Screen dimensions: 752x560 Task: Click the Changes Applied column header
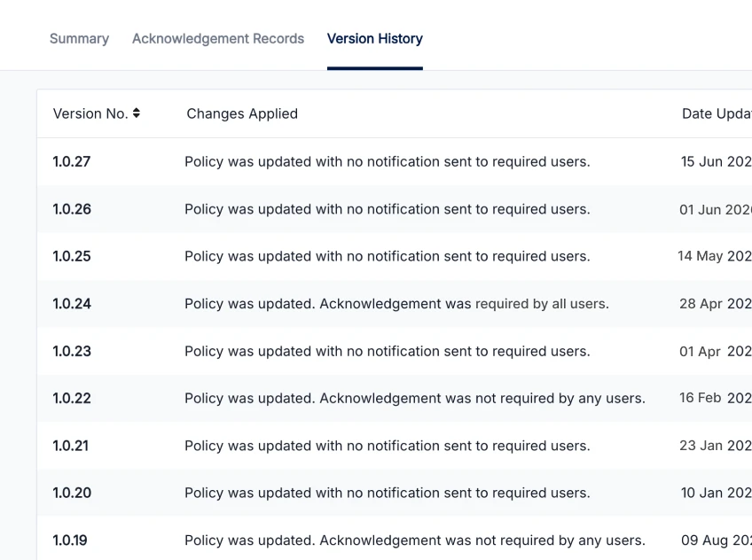[241, 113]
